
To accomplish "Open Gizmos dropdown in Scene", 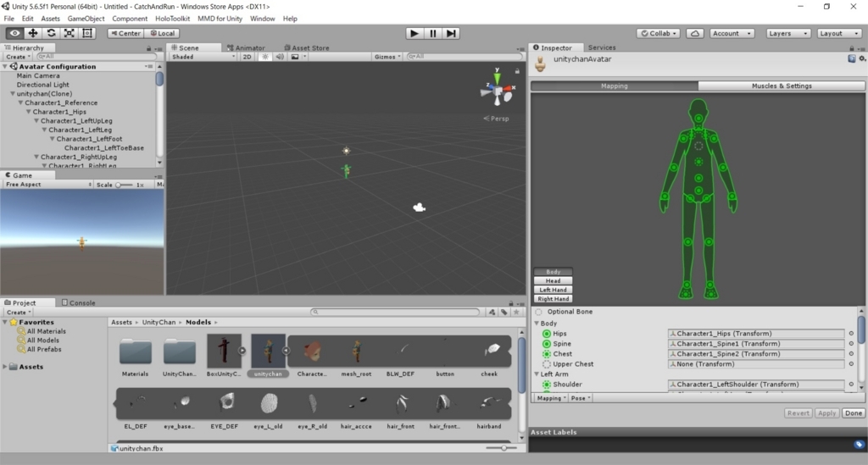I will [387, 57].
